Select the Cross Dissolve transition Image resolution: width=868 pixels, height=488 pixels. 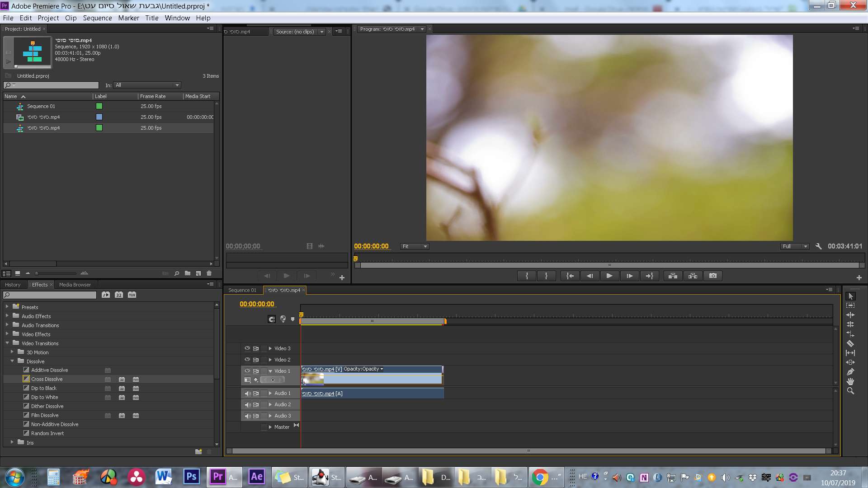[x=47, y=379]
